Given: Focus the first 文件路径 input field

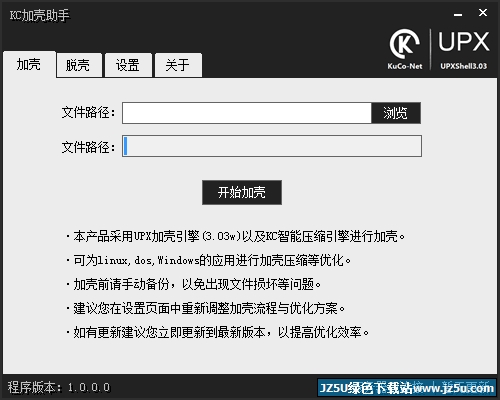Looking at the screenshot, I should [247, 113].
